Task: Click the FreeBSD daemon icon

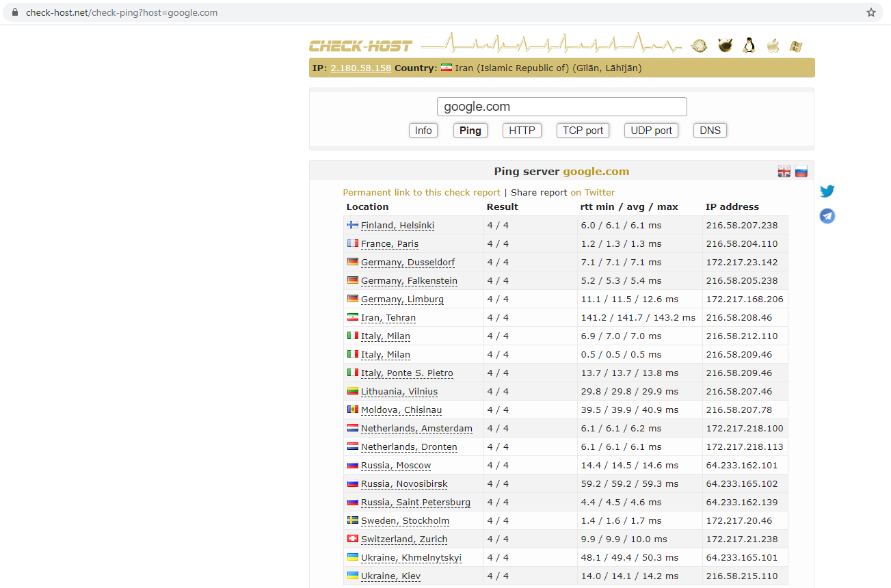Action: [x=725, y=46]
